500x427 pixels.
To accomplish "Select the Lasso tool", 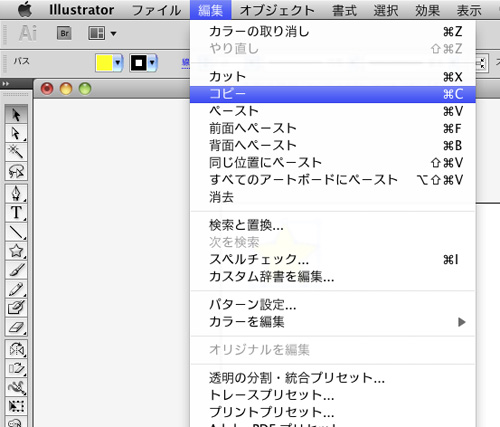I will coord(16,171).
